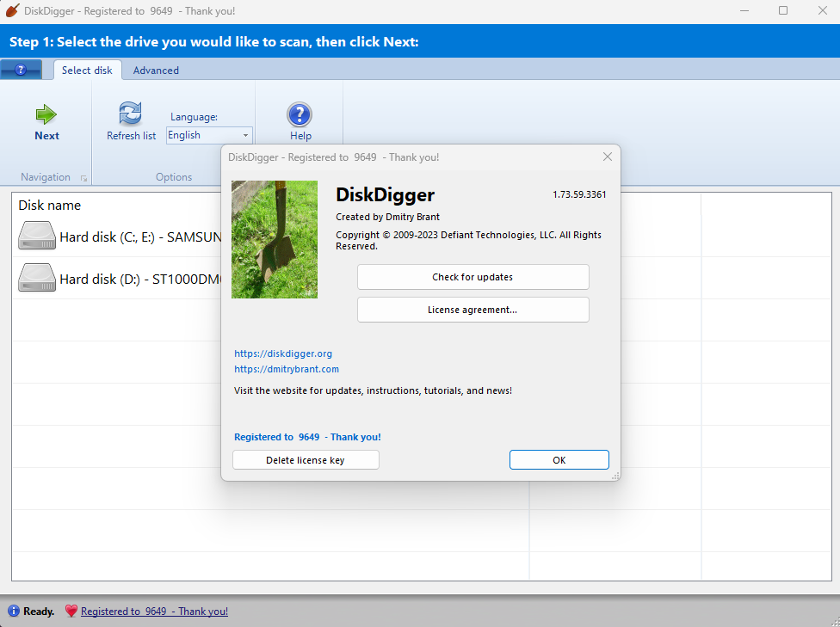
Task: Click the green Next arrow icon
Action: click(46, 114)
